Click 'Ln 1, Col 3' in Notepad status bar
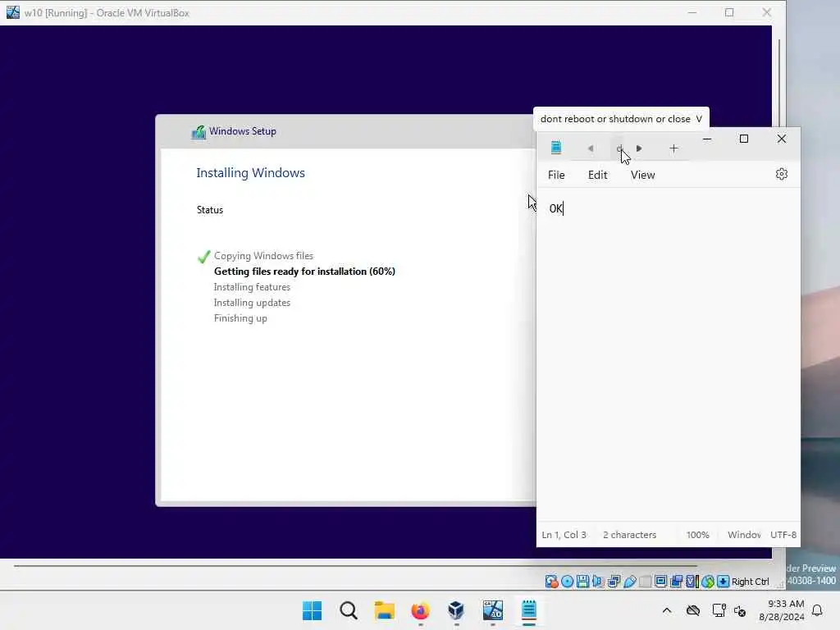This screenshot has width=840, height=630. pos(564,535)
